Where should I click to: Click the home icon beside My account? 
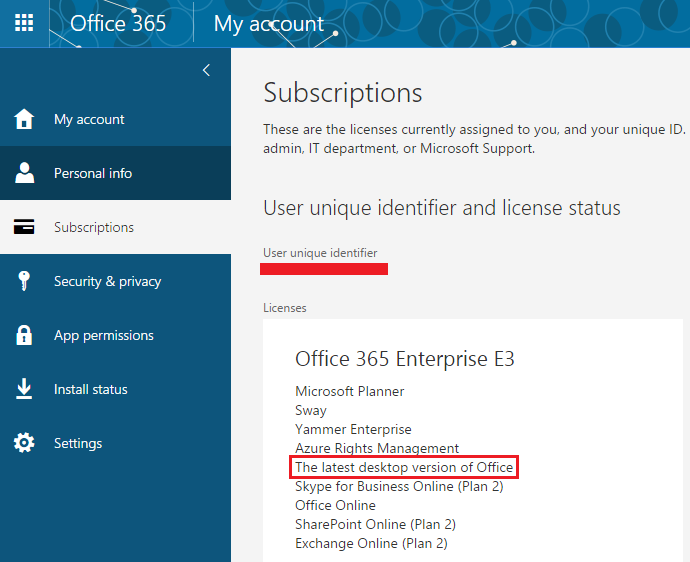(24, 119)
